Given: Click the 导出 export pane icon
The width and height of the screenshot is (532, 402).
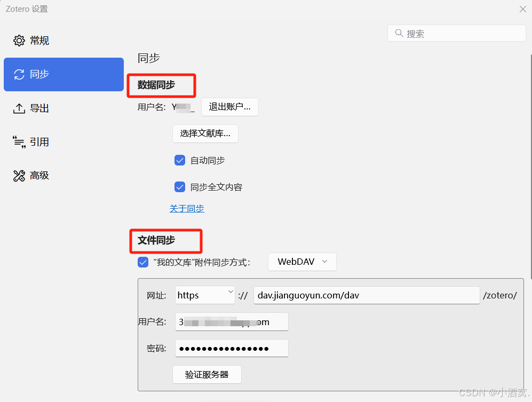Looking at the screenshot, I should tap(19, 108).
